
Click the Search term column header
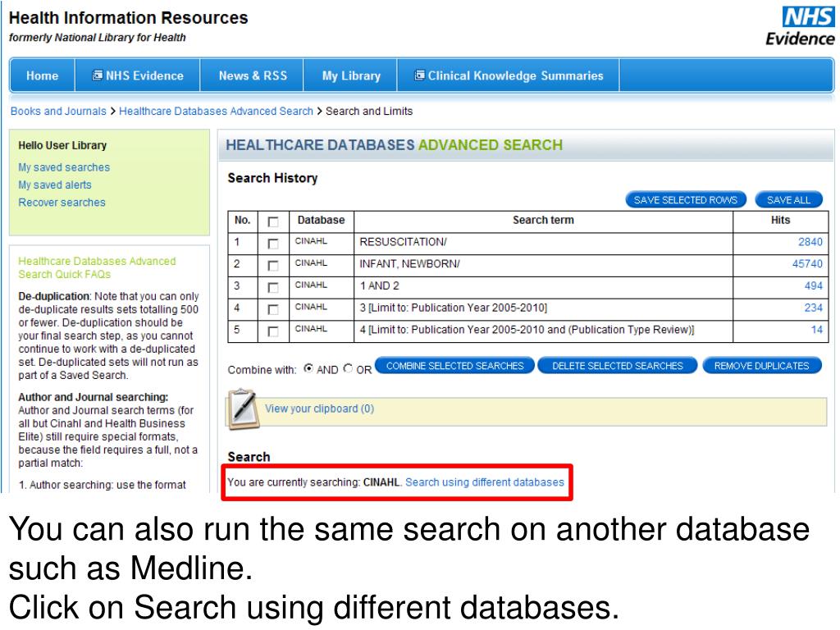543,220
